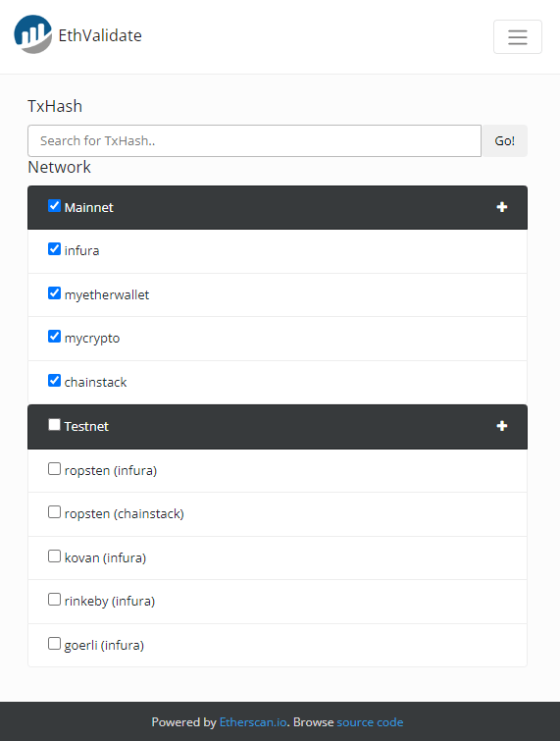Uncheck the Mainnet checkbox

click(x=54, y=206)
